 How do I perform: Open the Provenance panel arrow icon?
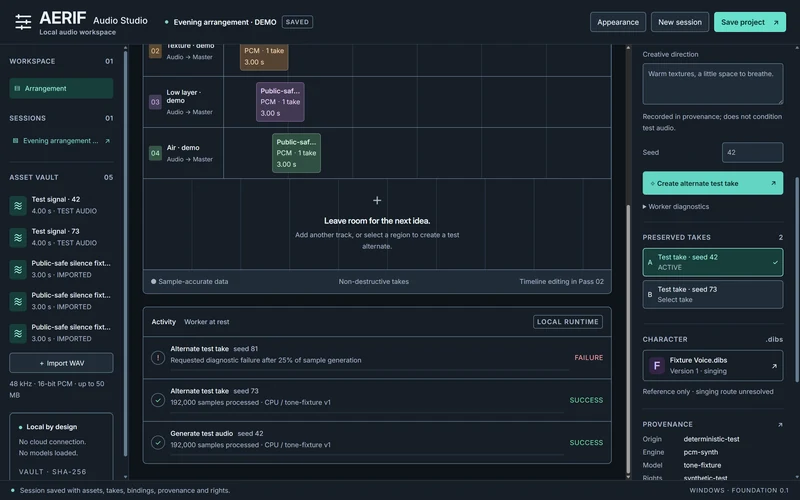[780, 424]
